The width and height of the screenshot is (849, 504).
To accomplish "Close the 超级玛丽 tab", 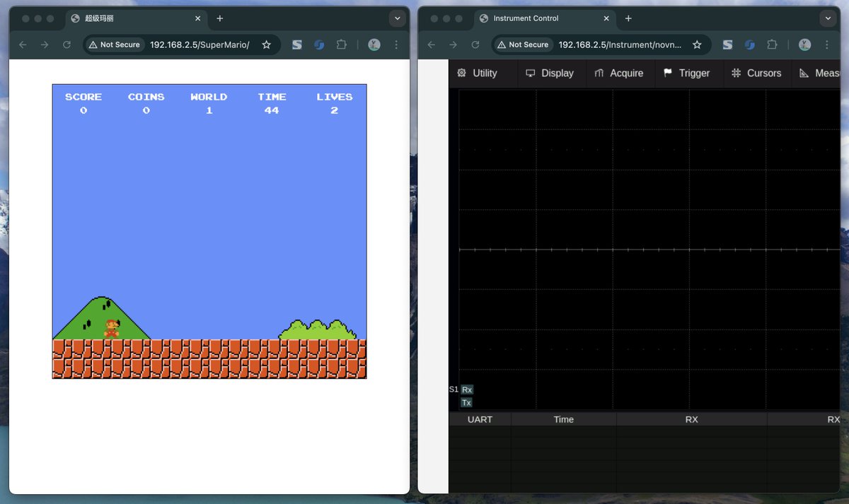I will tap(197, 18).
